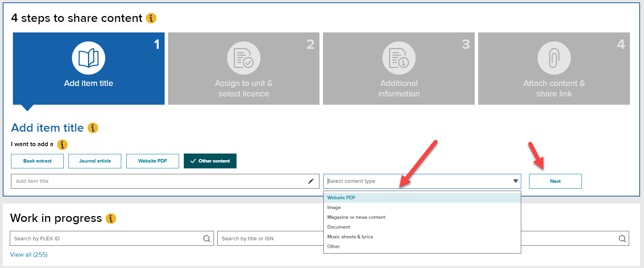The height and width of the screenshot is (268, 644).
Task: Open step 4 'Attach content & share link'
Action: coord(554,68)
